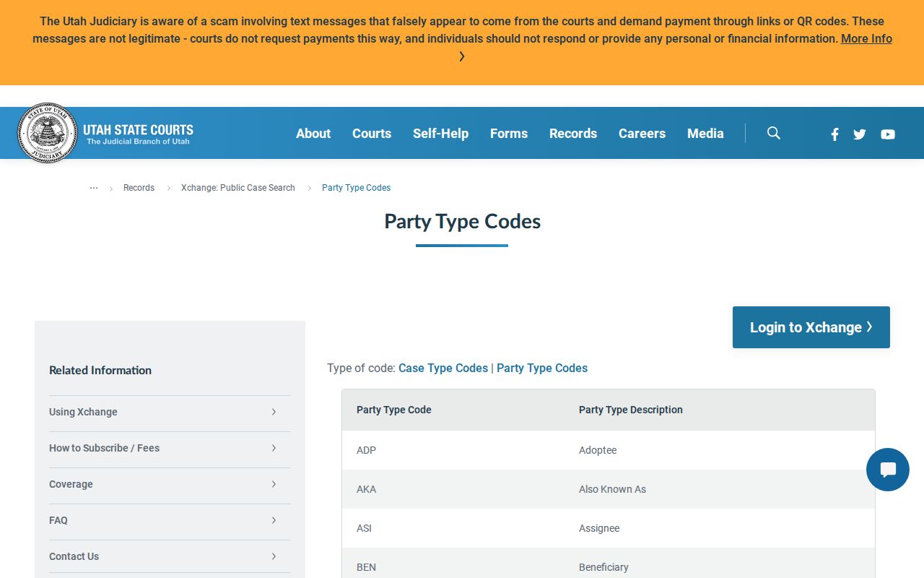Open the Records menu
Viewport: 924px width, 578px height.
(573, 134)
